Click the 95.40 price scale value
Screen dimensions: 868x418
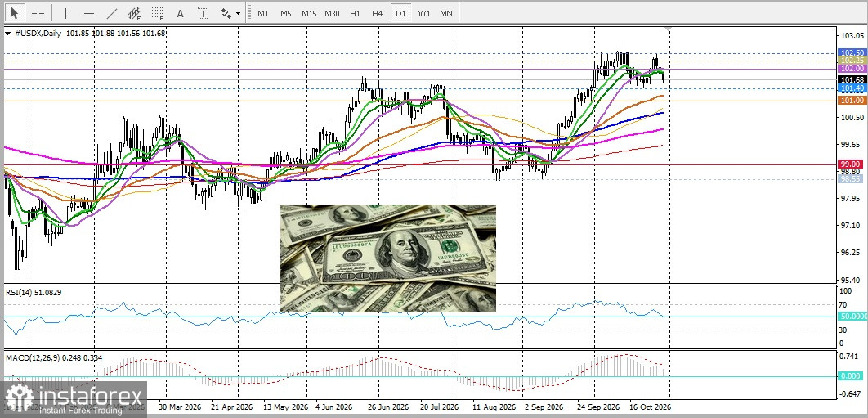click(x=852, y=280)
